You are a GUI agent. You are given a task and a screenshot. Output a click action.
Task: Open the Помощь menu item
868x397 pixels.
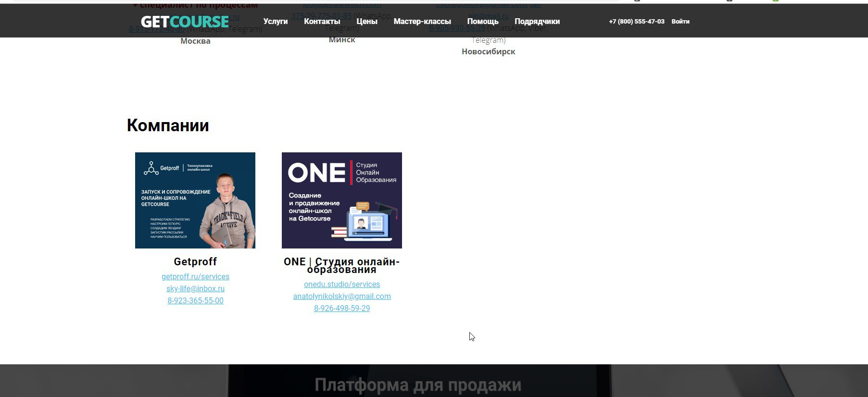coord(483,21)
